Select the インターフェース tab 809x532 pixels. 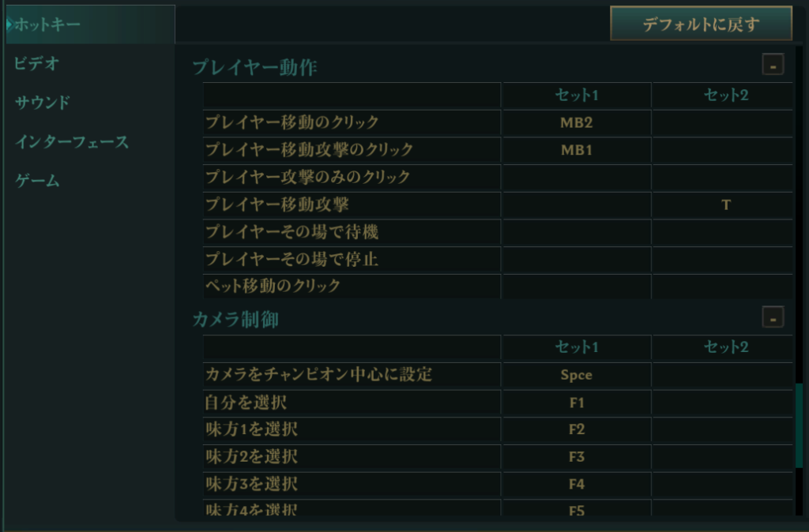(72, 142)
